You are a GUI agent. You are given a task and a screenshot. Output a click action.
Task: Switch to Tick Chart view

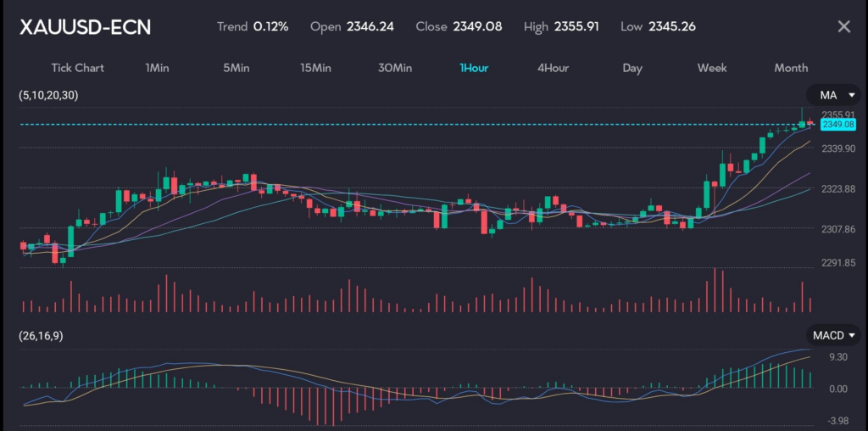pos(78,68)
